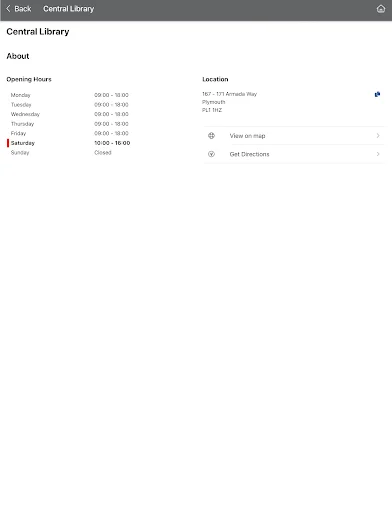Click chevron beside Get Directions
The width and height of the screenshot is (392, 512).
(x=378, y=154)
